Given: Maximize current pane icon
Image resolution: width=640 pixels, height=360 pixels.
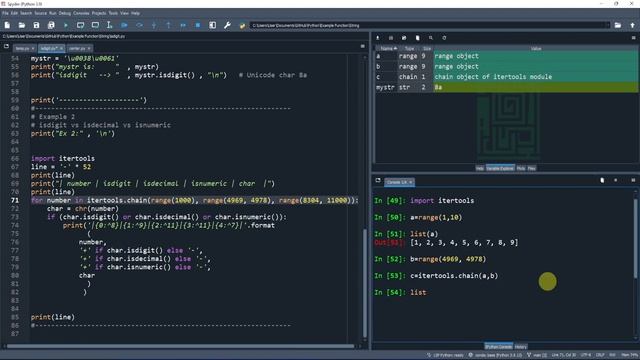Looking at the screenshot, I should point(213,25).
